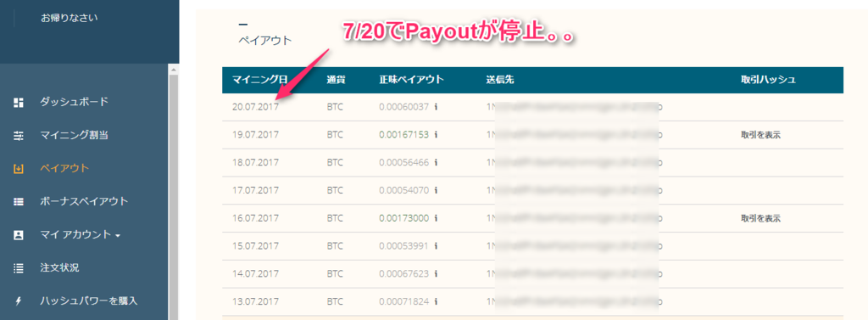The height and width of the screenshot is (320, 868).
Task: Click sidebar scrollbar up arrow
Action: click(174, 70)
